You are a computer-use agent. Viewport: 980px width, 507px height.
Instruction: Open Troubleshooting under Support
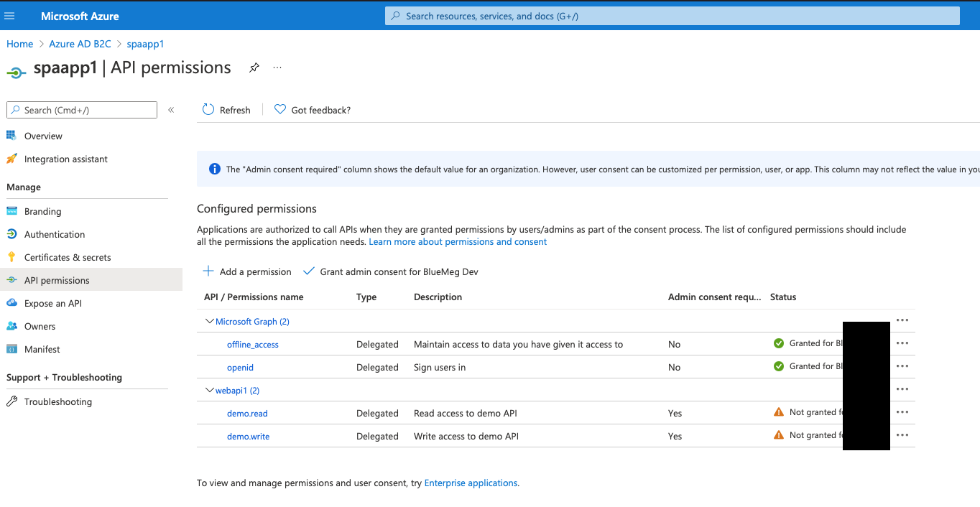pos(56,401)
